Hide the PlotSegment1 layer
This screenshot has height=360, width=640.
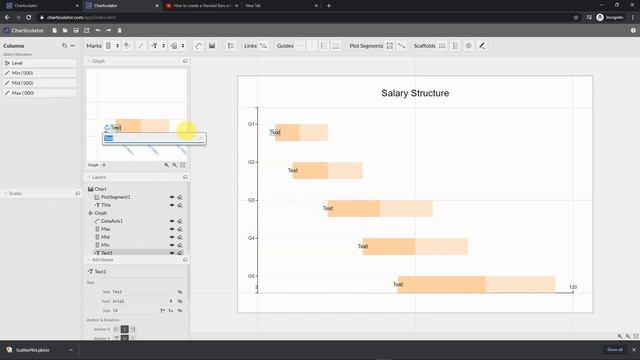coord(172,197)
